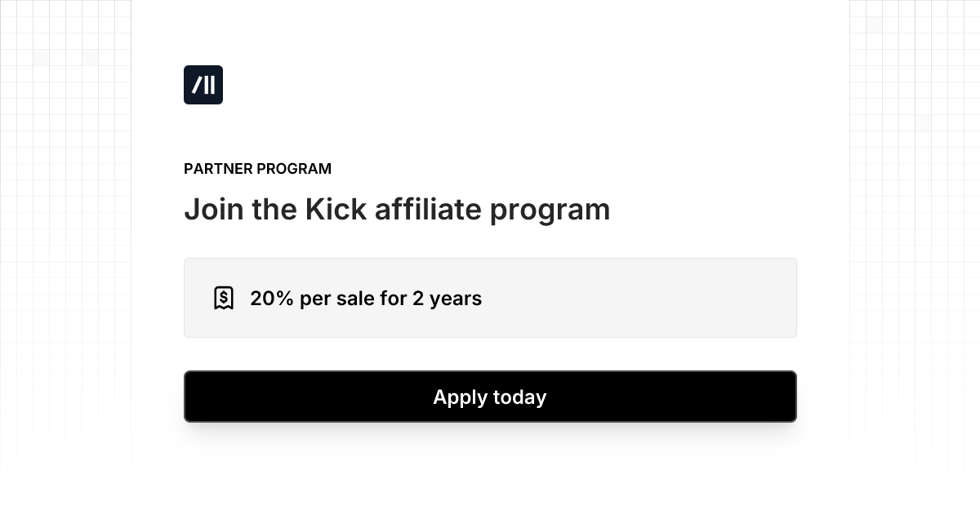Click the Kick logo icon

click(203, 85)
